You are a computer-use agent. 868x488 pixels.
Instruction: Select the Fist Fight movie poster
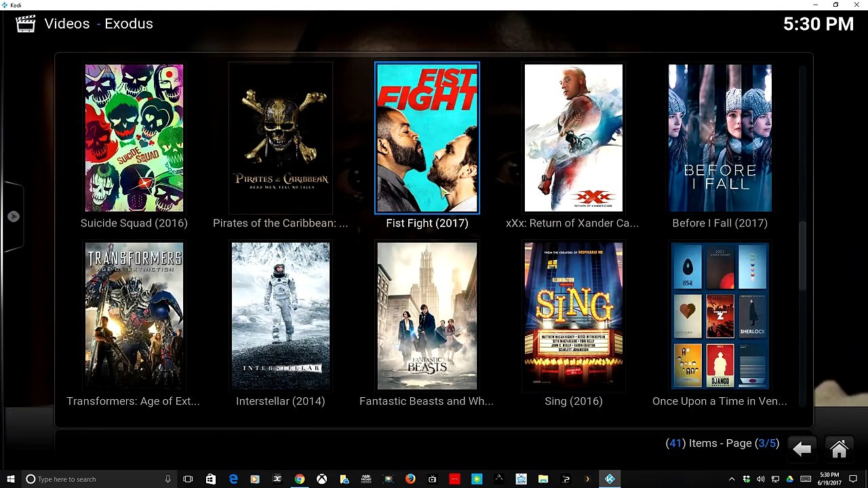tap(427, 138)
